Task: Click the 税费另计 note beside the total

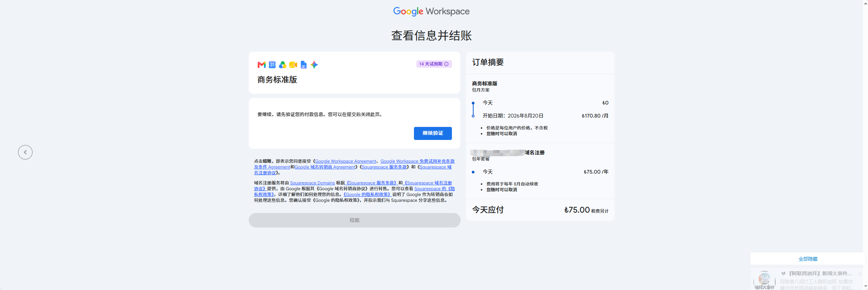Action: tap(600, 211)
